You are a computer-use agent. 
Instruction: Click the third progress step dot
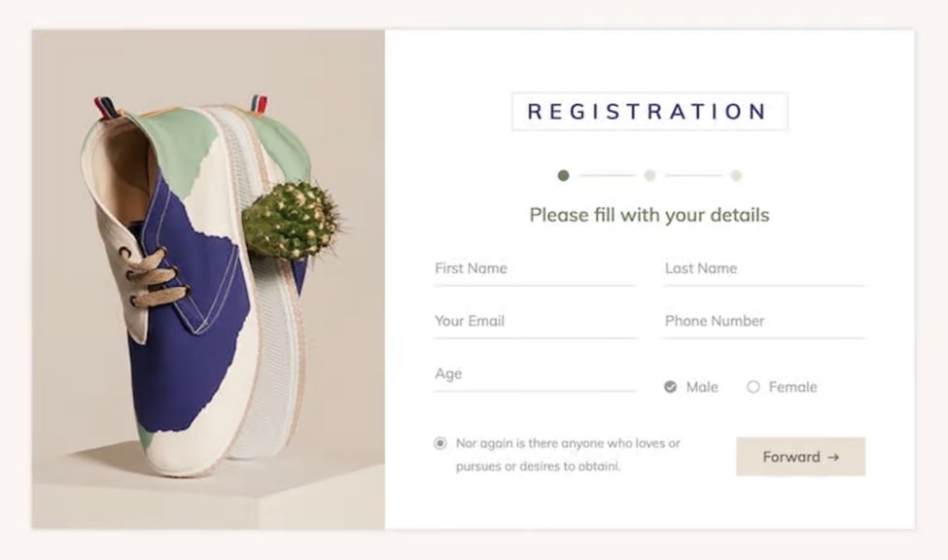click(x=735, y=176)
